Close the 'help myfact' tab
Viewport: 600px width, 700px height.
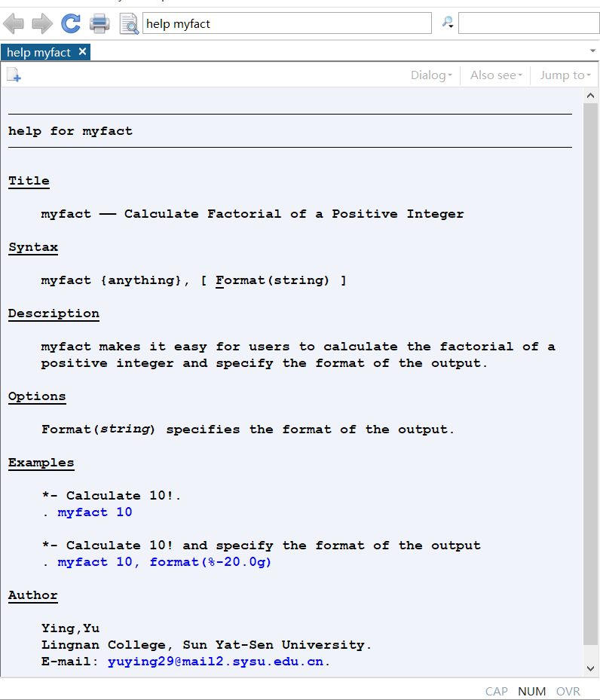[82, 52]
